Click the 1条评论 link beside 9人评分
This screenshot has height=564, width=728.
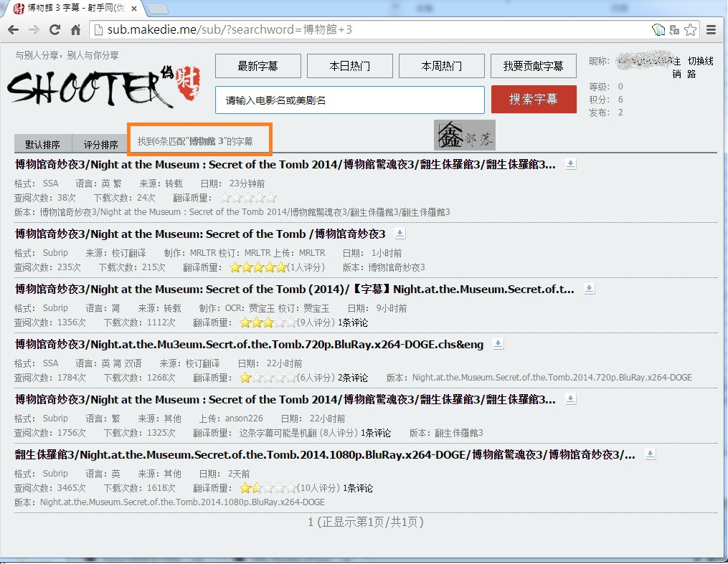click(353, 322)
